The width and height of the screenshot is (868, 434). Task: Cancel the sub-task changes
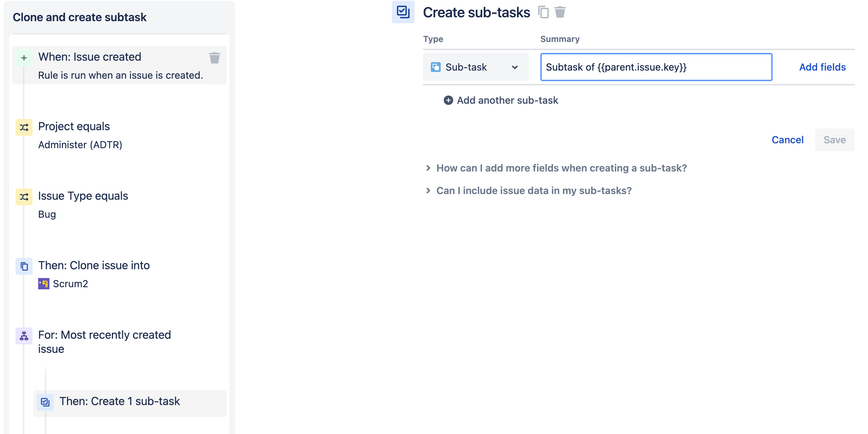(787, 140)
